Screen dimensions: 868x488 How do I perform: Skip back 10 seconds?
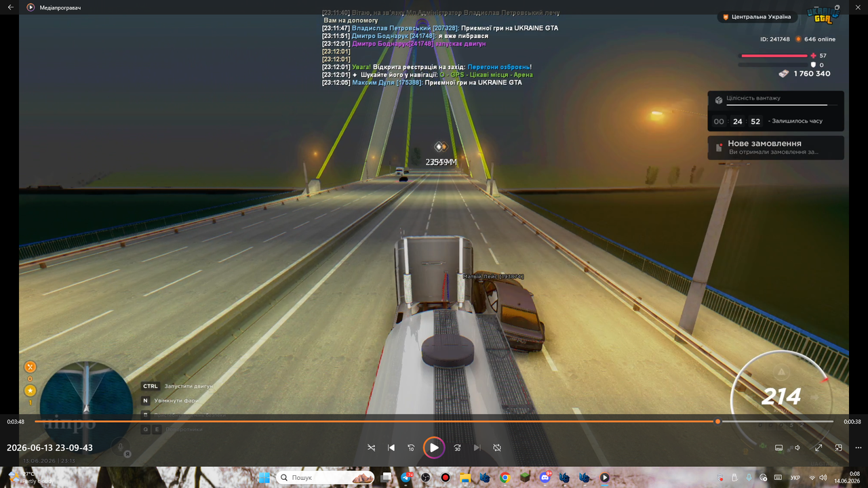click(411, 448)
